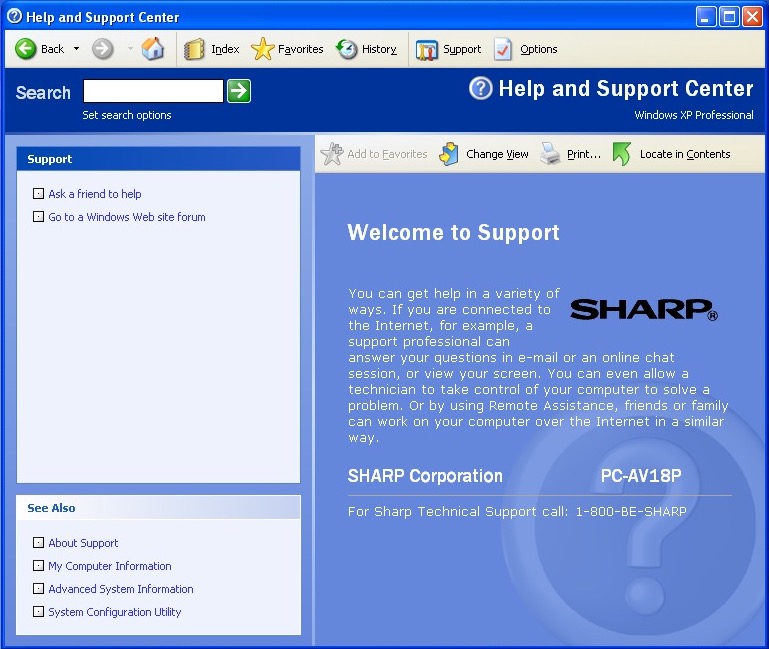The width and height of the screenshot is (769, 649).
Task: Click Locate in Contents button
Action: point(672,154)
